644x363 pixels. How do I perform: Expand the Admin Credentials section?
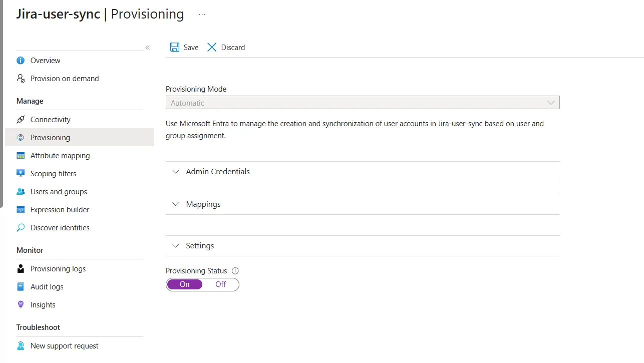pyautogui.click(x=363, y=172)
